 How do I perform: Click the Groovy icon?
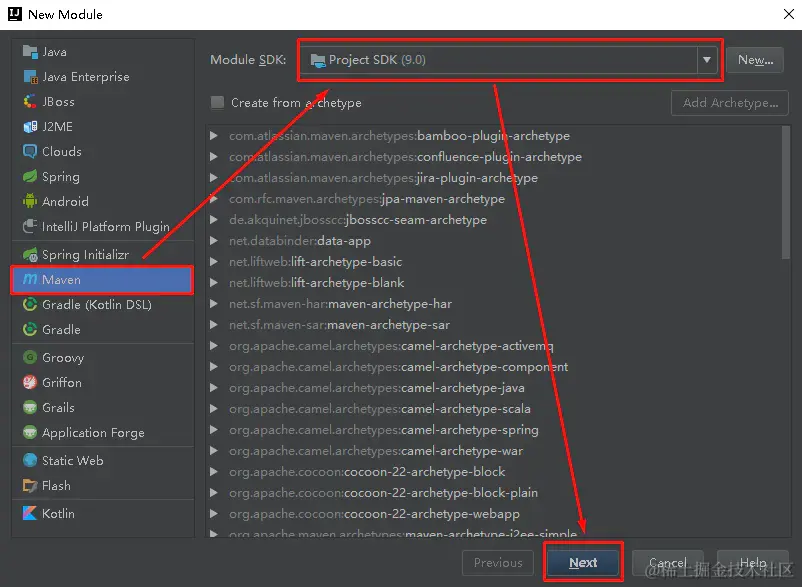(30, 357)
